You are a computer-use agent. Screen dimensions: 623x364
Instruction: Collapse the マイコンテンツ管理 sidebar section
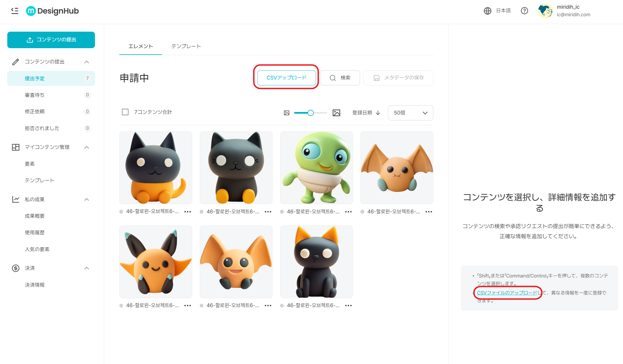pyautogui.click(x=87, y=147)
